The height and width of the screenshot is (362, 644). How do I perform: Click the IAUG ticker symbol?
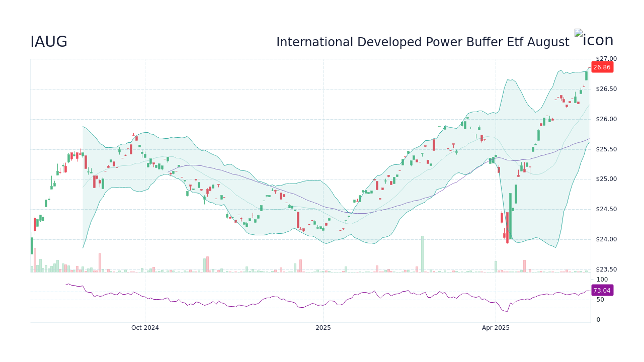[x=49, y=42]
